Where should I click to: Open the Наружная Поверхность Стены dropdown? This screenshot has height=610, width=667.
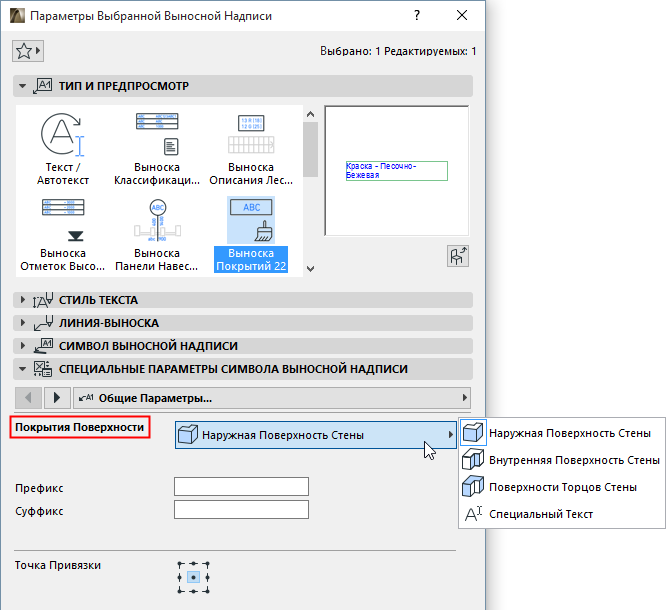pyautogui.click(x=316, y=435)
